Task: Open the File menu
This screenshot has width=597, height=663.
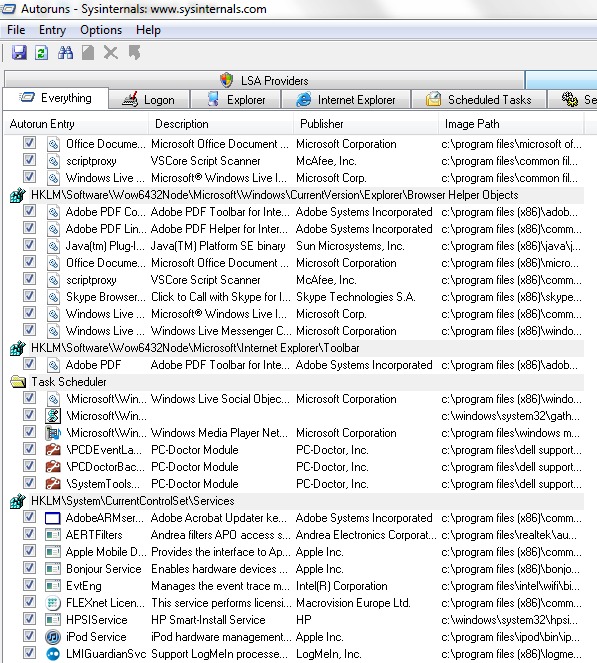Action: coord(16,30)
